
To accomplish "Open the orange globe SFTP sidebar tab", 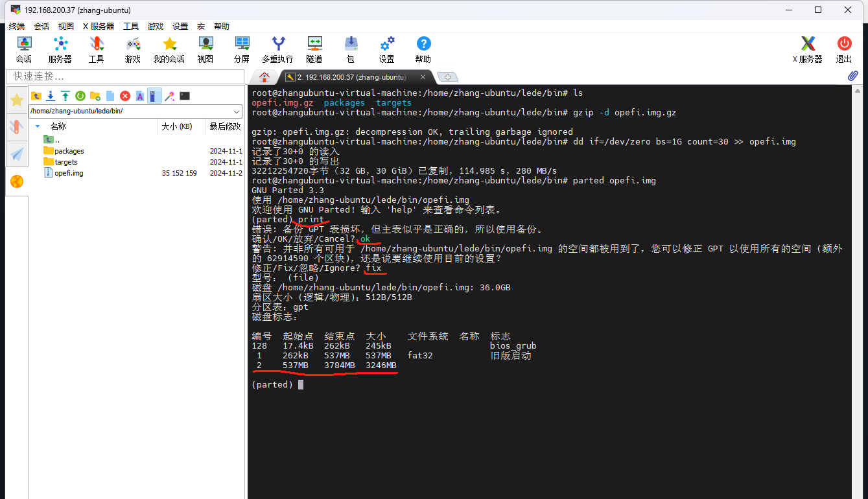I will click(x=17, y=181).
